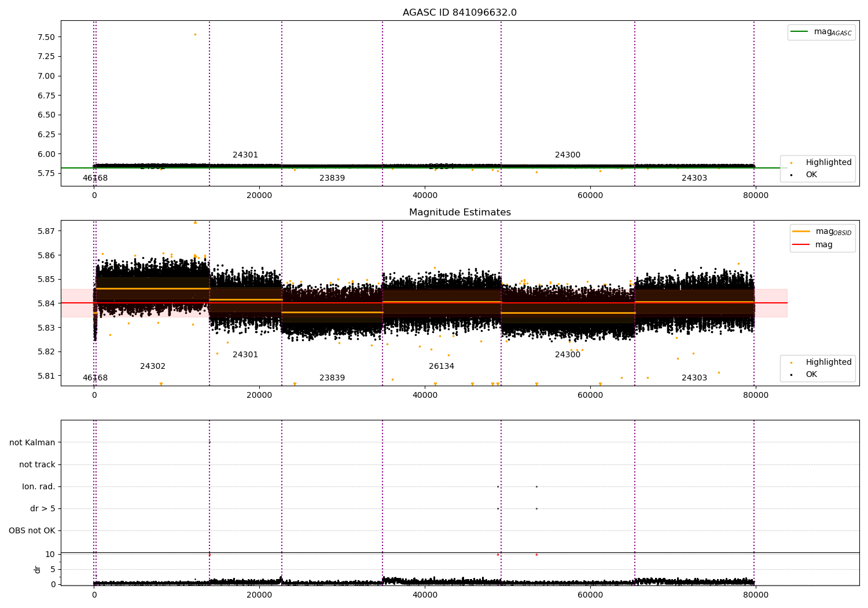Click "OK" legend entry in AGASC ID plot
This screenshot has width=868, height=608.
(811, 175)
